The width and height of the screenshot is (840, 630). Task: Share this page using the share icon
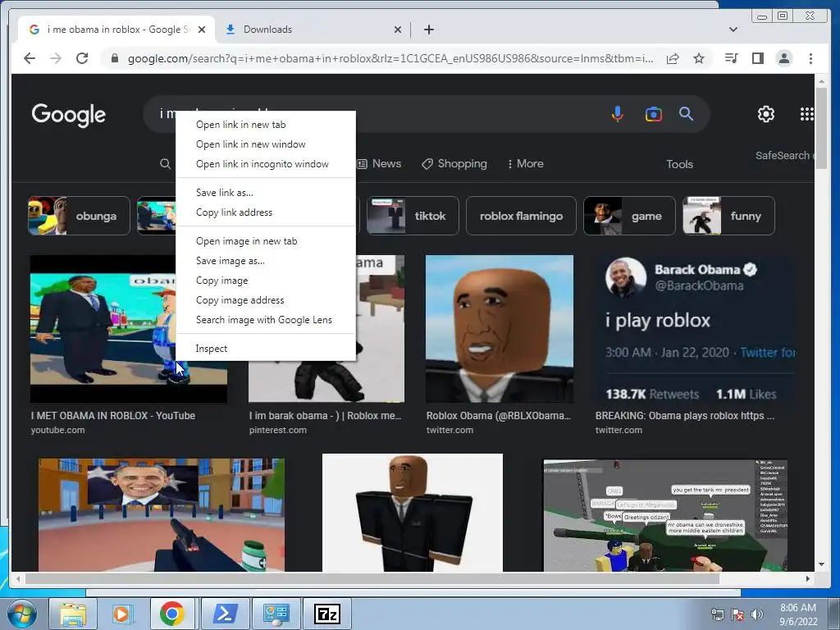673,58
